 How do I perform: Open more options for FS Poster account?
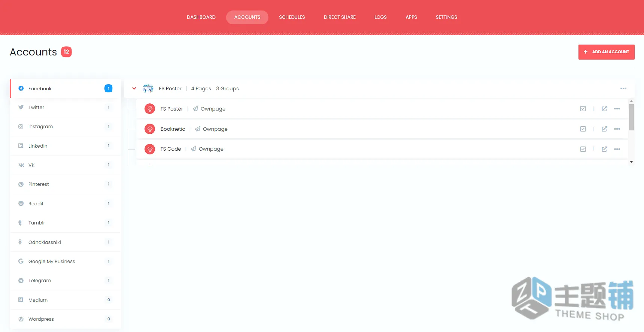point(623,88)
